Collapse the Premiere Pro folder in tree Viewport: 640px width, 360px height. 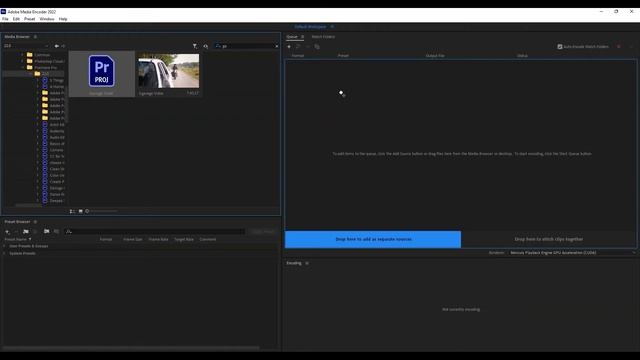(x=22, y=67)
